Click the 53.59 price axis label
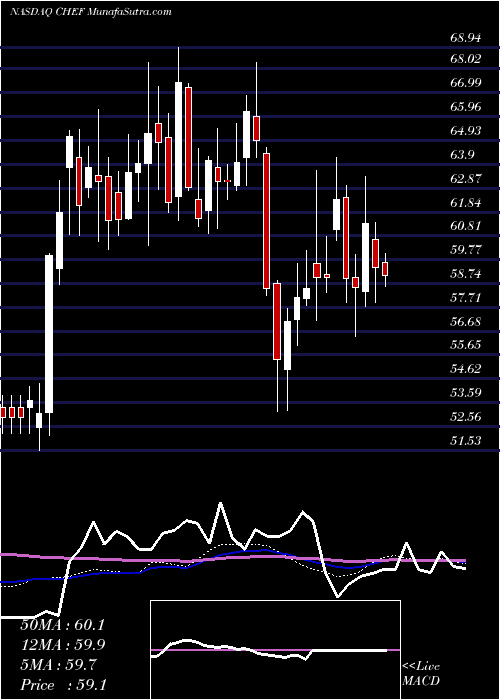Screen dimensions: 500x700 (x=466, y=392)
